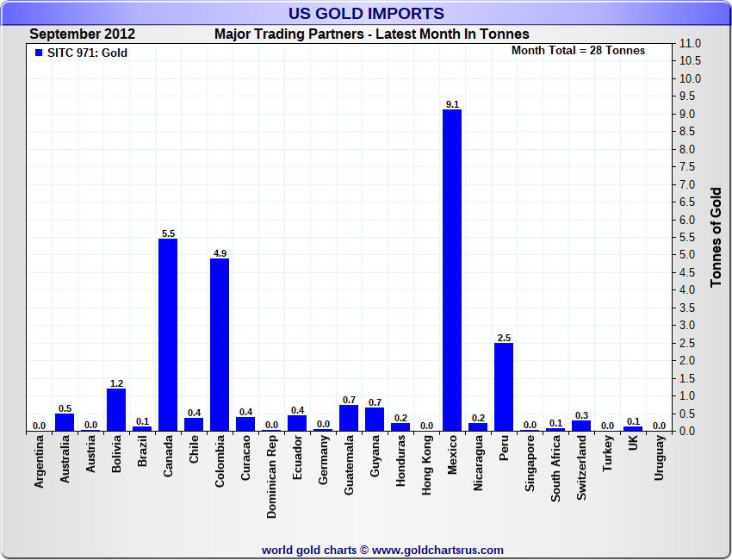Click the 'Austria' axis label

point(90,454)
